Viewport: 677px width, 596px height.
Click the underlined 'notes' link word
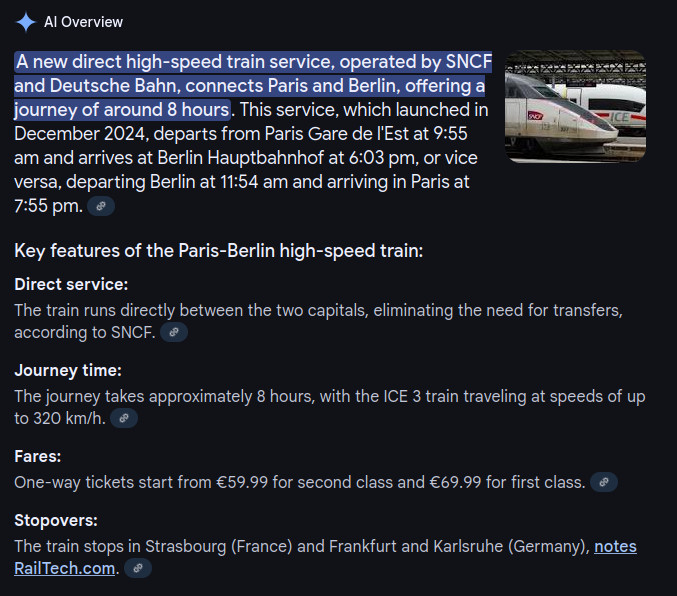pos(615,546)
